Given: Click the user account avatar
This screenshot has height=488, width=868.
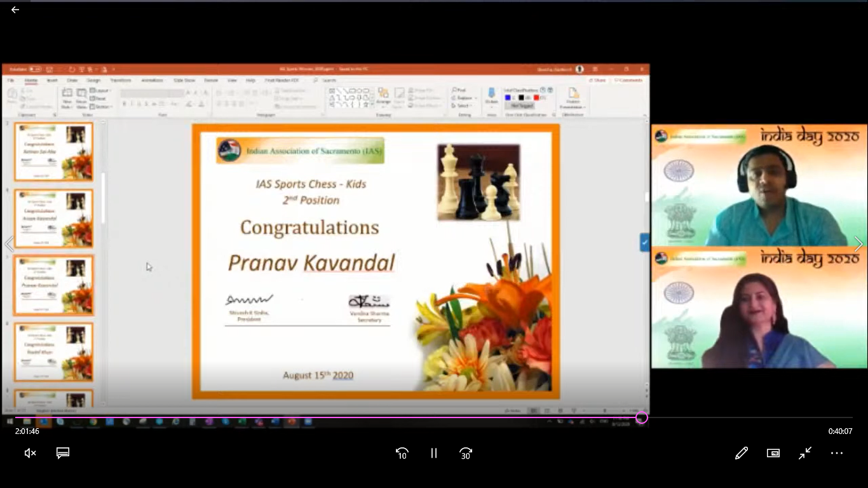Looking at the screenshot, I should coord(580,69).
